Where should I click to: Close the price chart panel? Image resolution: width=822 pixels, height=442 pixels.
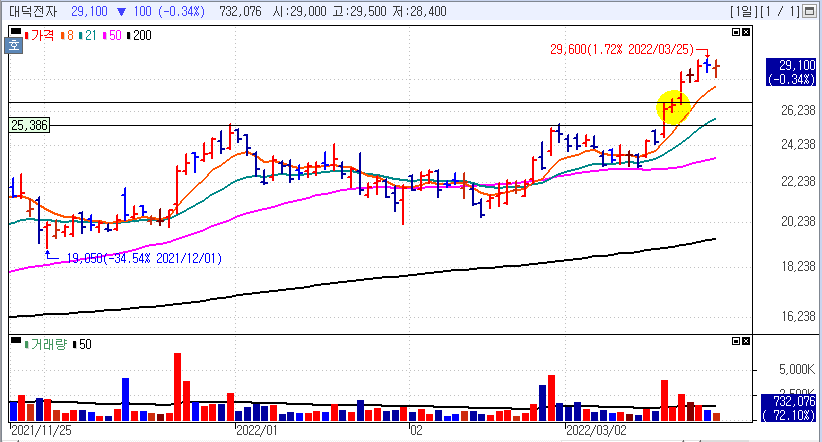tap(746, 33)
